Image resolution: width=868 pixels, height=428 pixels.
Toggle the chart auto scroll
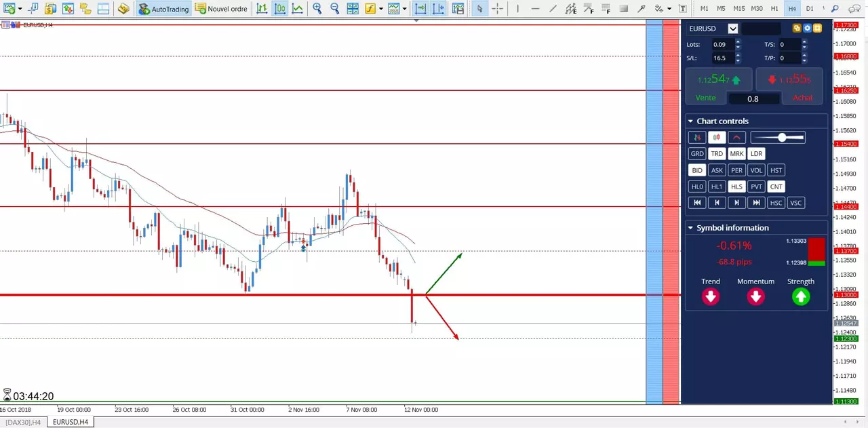[420, 9]
